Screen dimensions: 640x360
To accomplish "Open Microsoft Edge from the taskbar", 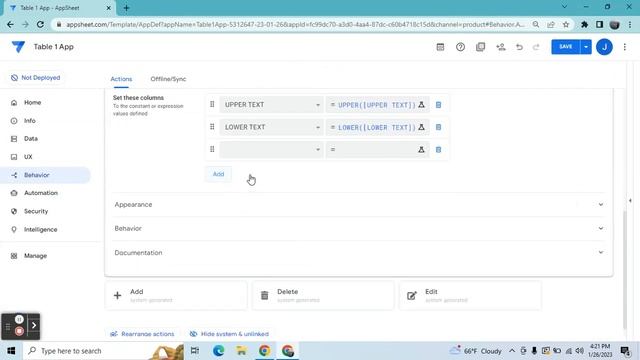I will pyautogui.click(x=218, y=351).
